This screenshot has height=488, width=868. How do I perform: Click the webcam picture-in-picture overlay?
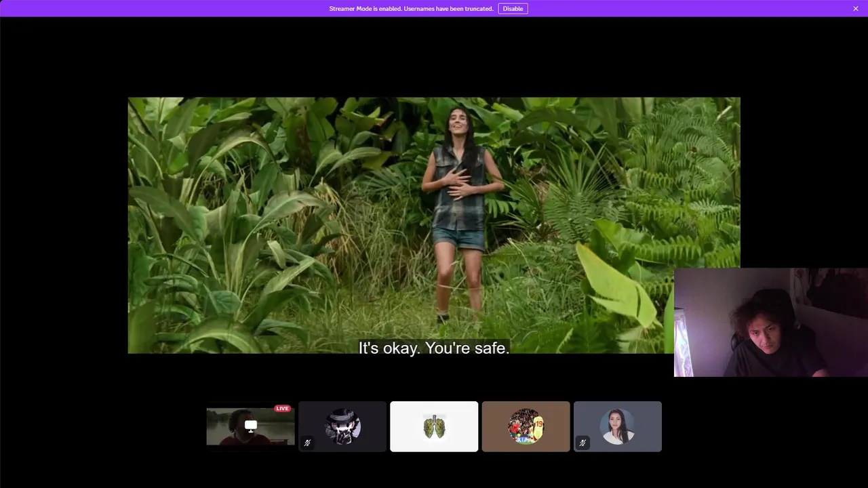[x=771, y=322]
